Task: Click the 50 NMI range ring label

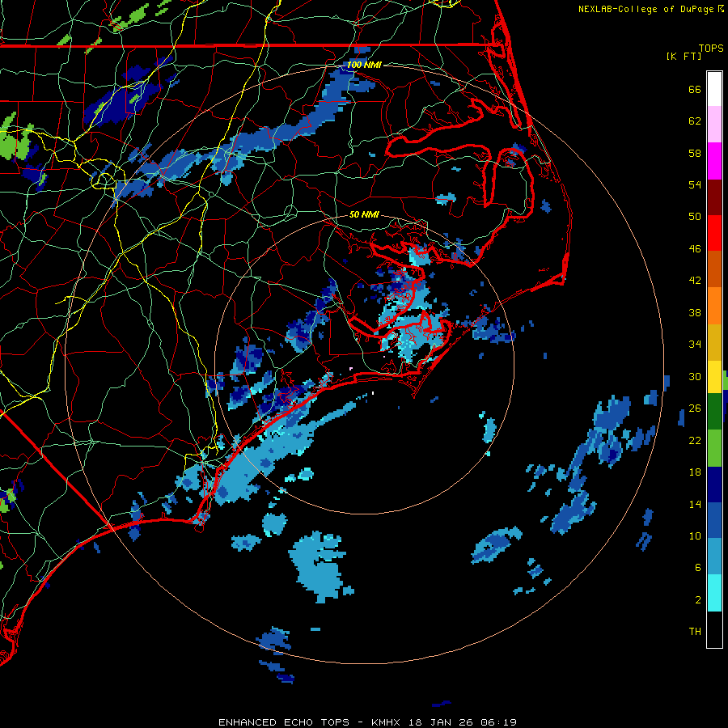Action: click(x=364, y=214)
